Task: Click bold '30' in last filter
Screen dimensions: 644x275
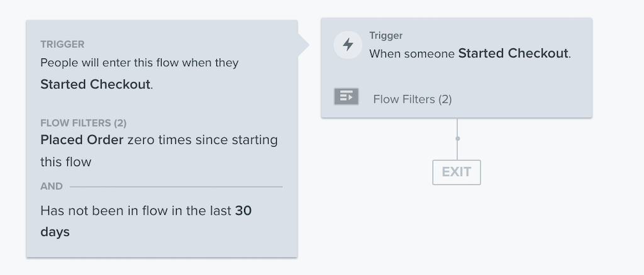Action: (x=243, y=210)
